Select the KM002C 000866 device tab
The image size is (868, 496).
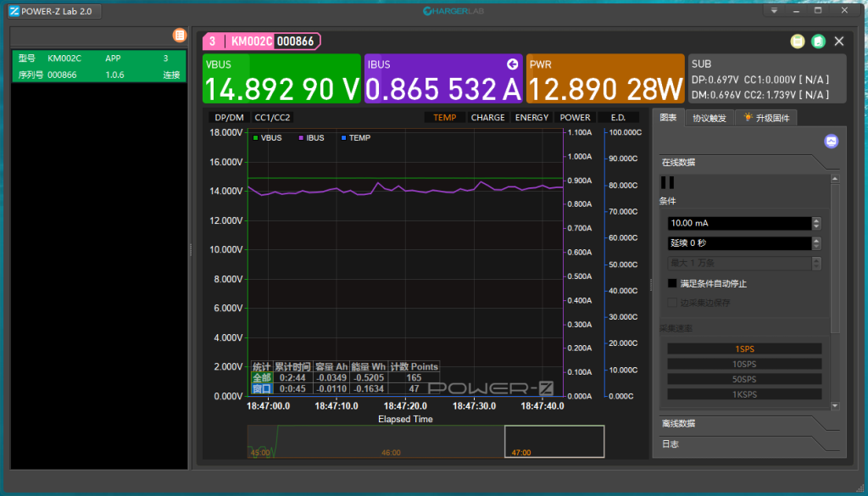[x=261, y=42]
